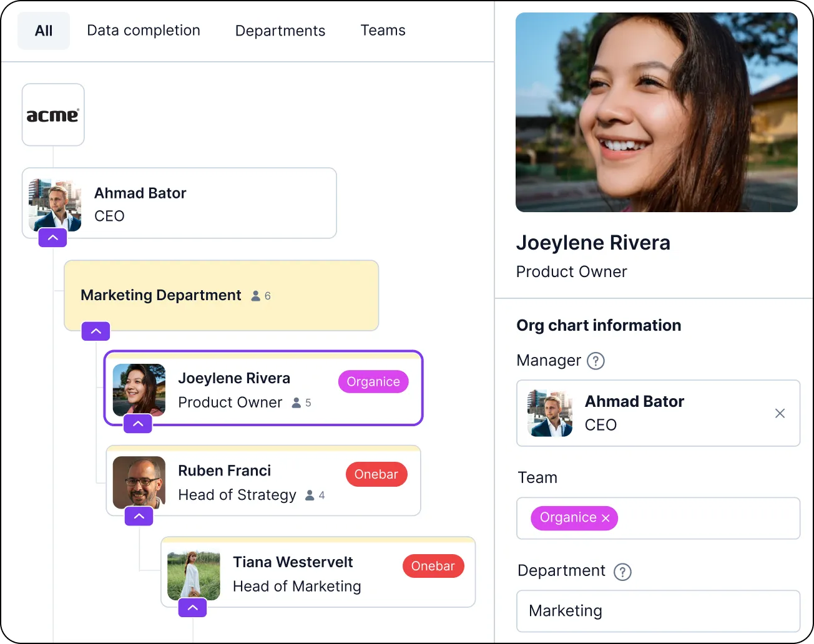Collapse Joeylene Rivera's reports
This screenshot has width=814, height=644.
[x=138, y=424]
